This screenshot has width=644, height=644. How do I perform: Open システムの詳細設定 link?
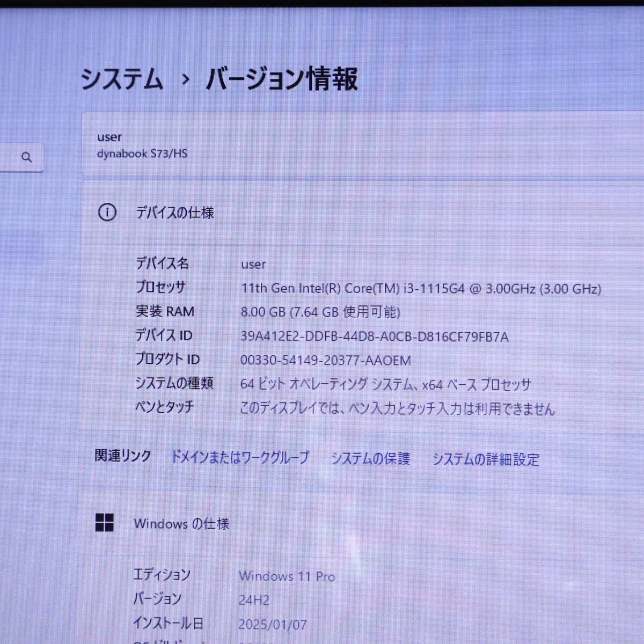[486, 459]
